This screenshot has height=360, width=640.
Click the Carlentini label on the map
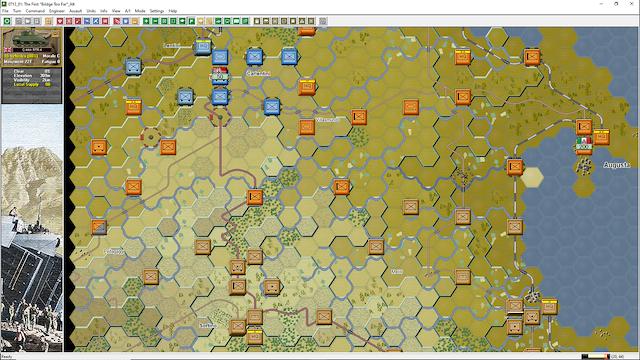coord(258,73)
